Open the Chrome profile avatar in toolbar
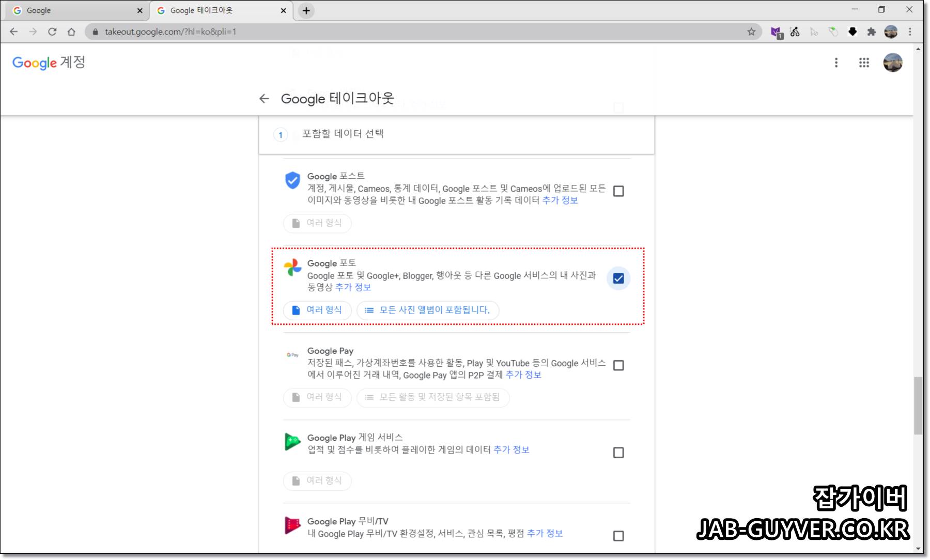This screenshot has width=930, height=560. (x=891, y=32)
